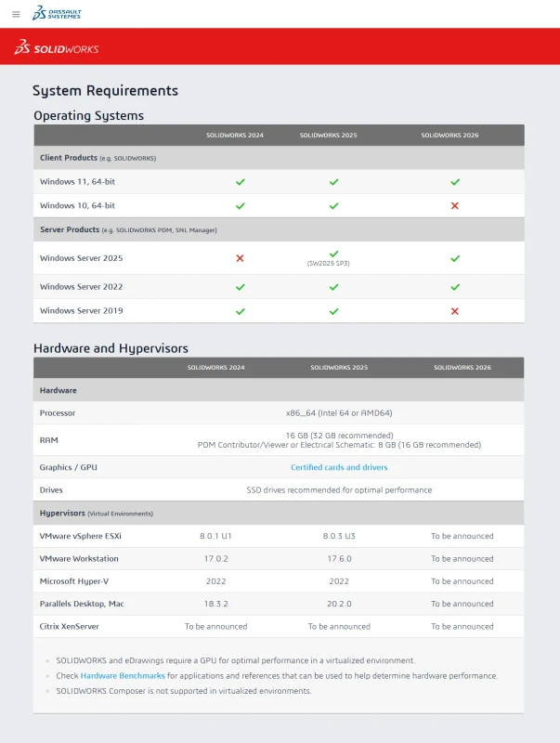Click the "Windows Server 2019" row label

pos(81,311)
